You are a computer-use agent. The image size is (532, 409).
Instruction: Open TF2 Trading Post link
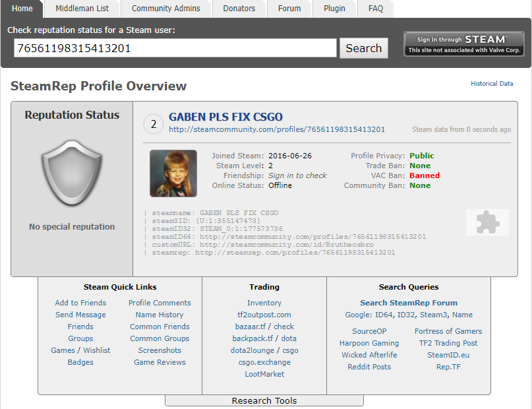448,343
